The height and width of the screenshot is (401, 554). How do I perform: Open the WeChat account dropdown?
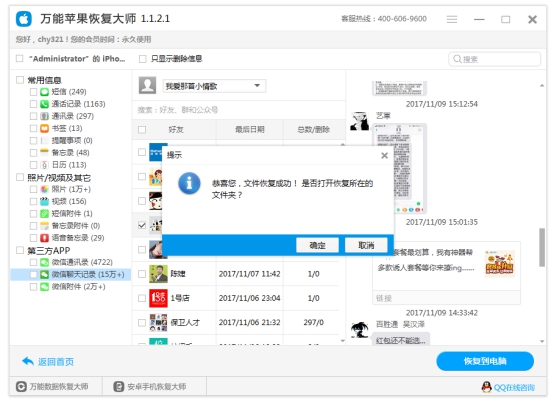pyautogui.click(x=214, y=86)
